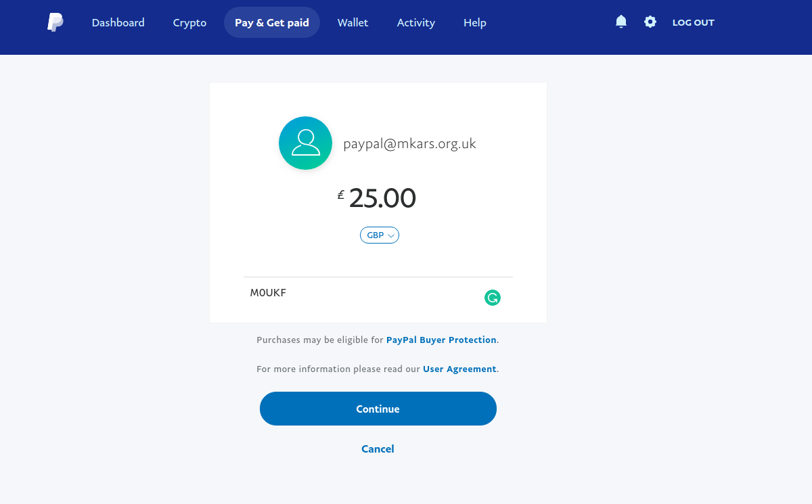The width and height of the screenshot is (812, 504).
Task: Go to the Dashboard tab
Action: [x=118, y=22]
